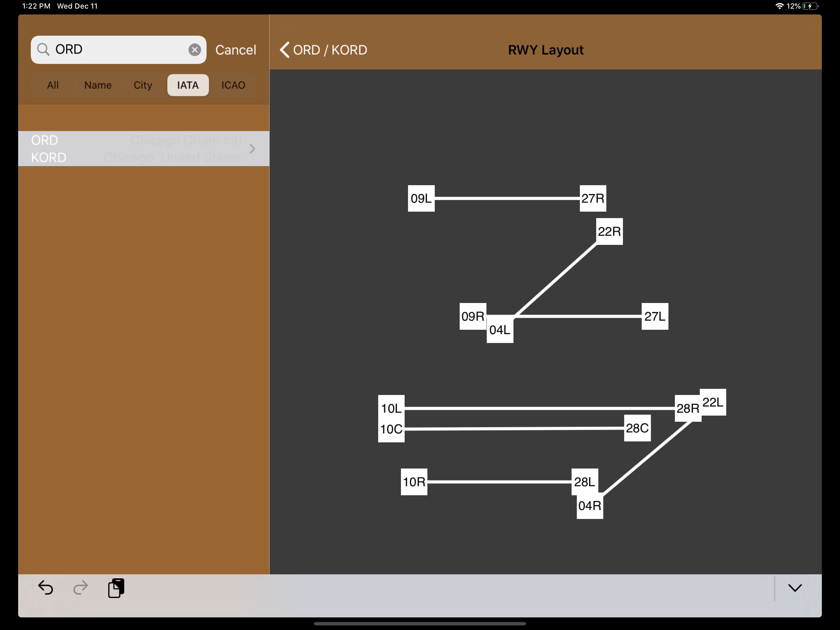Tap the paste clipboard icon

point(116,588)
